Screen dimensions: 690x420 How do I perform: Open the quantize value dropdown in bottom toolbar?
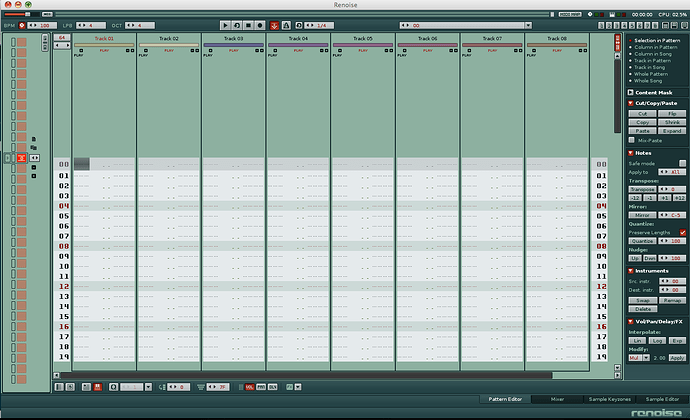(148, 387)
